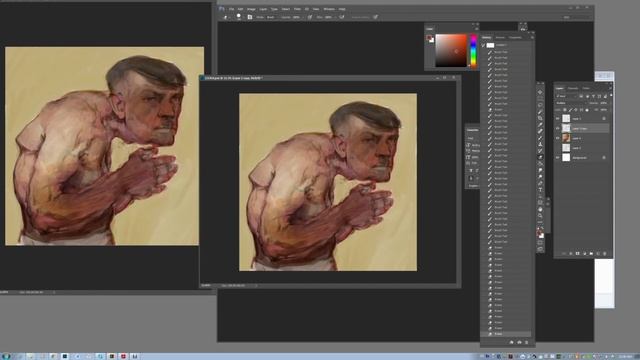Click the Quick Mask mode icon
The height and width of the screenshot is (360, 640).
click(x=540, y=243)
